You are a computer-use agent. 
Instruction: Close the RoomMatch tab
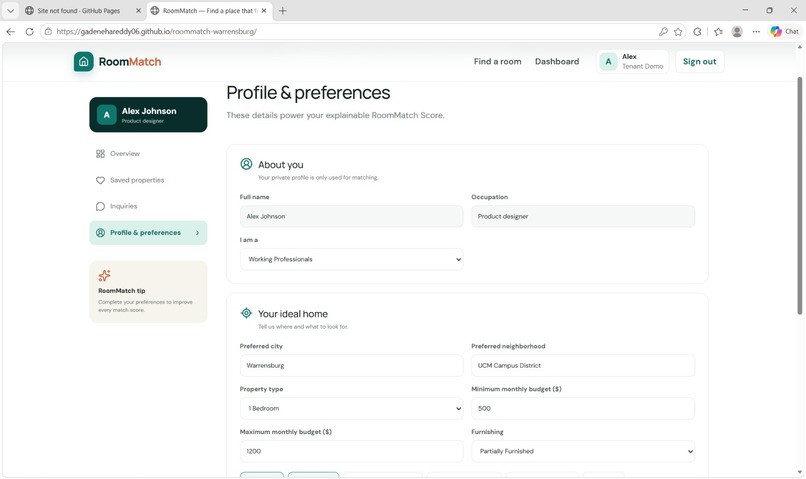point(264,10)
